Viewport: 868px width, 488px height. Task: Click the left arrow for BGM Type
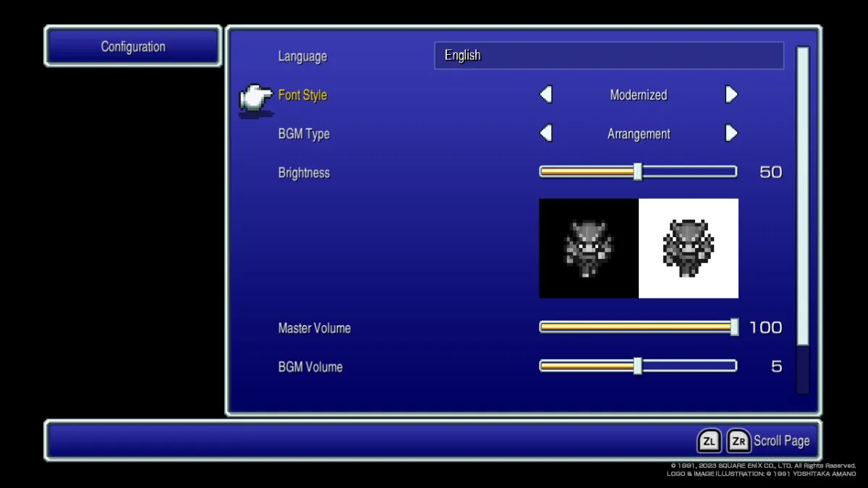tap(546, 133)
